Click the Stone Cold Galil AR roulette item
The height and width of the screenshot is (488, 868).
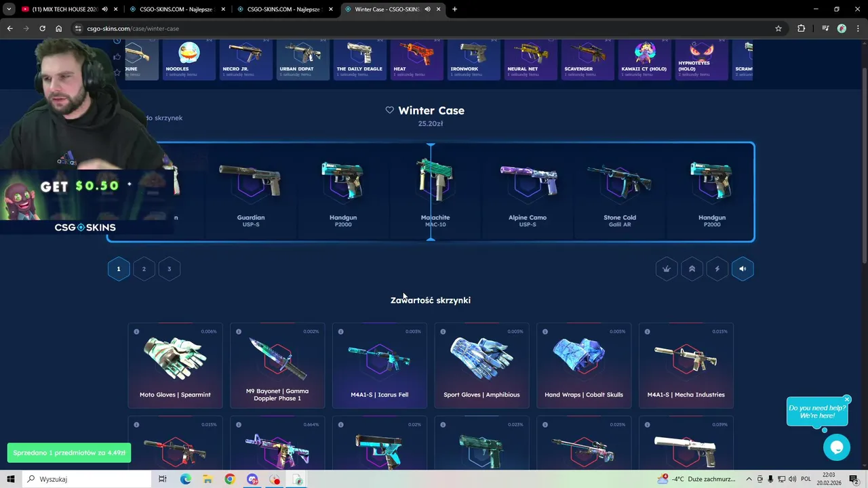(x=620, y=192)
